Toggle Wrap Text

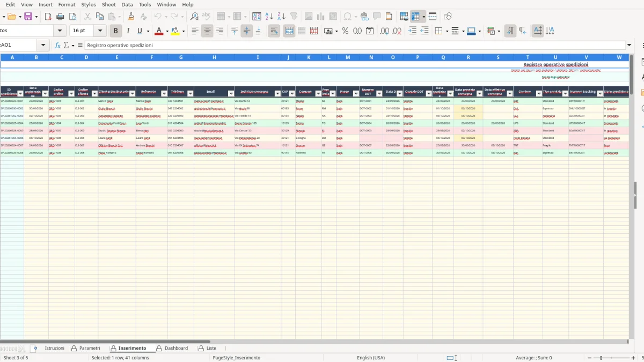pos(274,31)
